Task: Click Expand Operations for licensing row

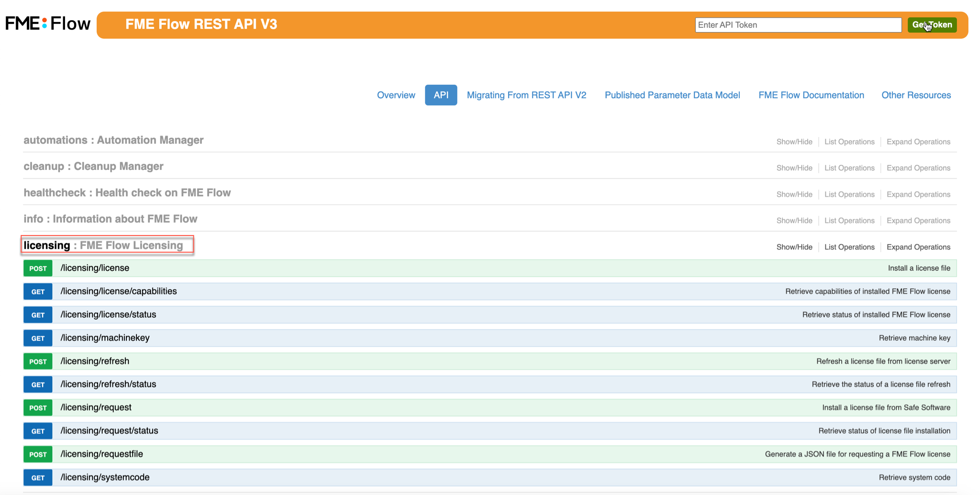Action: 918,247
